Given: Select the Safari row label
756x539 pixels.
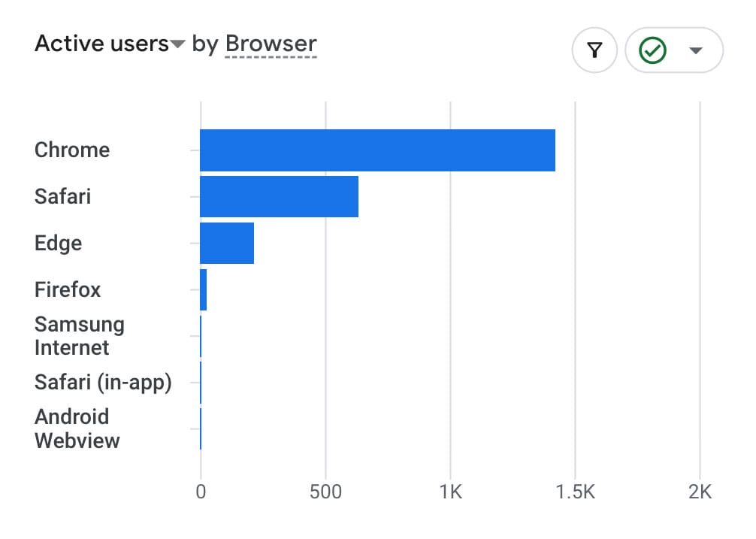Looking at the screenshot, I should (62, 197).
